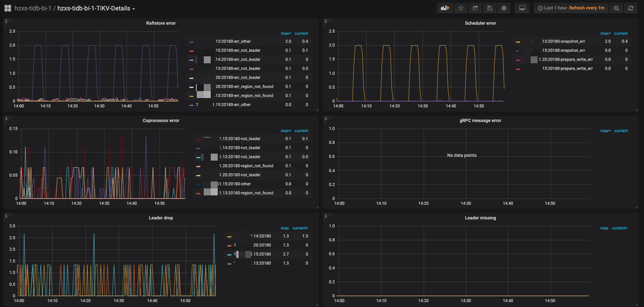
Task: Sort Leader drop legend by current column
Action: (300, 228)
